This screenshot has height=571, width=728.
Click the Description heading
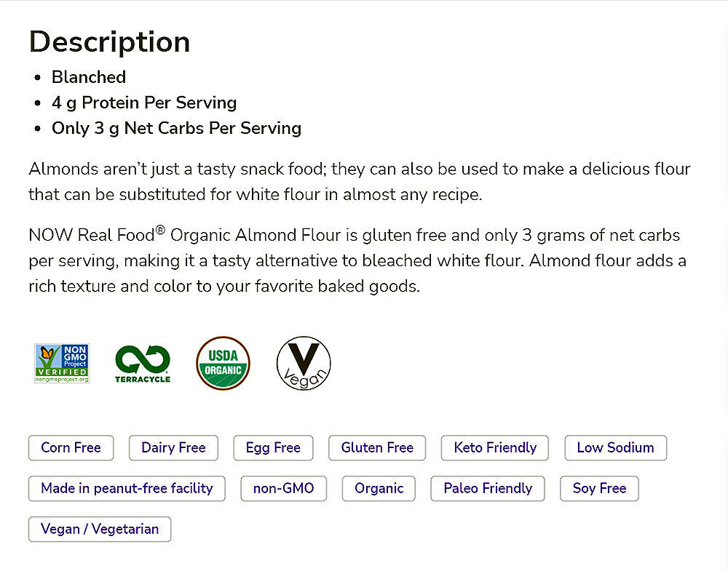click(109, 41)
